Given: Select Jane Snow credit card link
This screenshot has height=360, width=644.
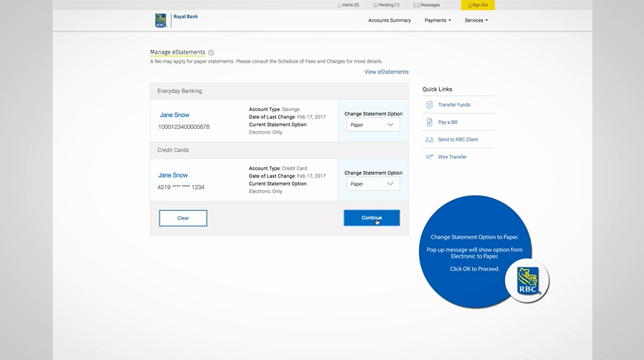Looking at the screenshot, I should click(x=174, y=175).
